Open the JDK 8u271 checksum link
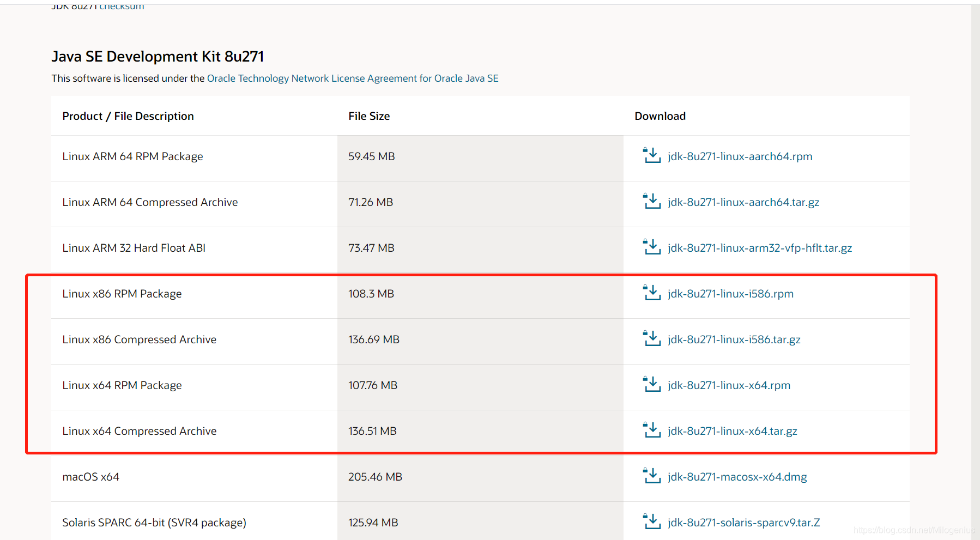The image size is (980, 540). 122,6
